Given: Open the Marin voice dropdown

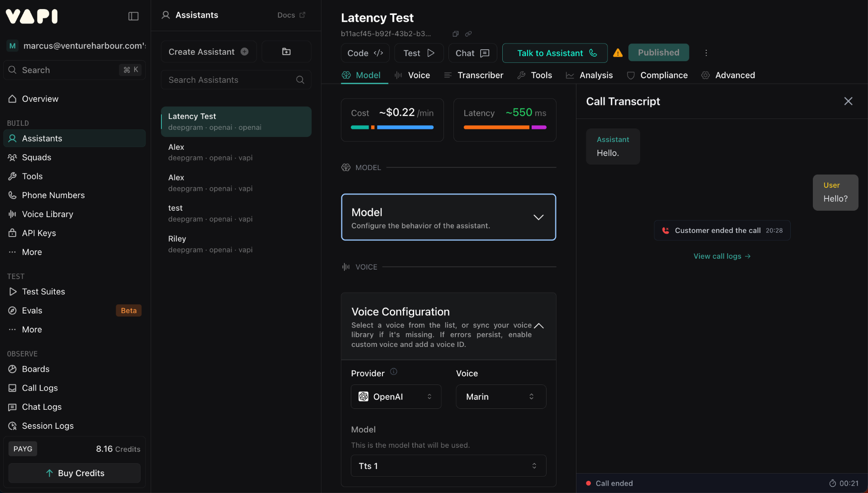Looking at the screenshot, I should point(501,397).
